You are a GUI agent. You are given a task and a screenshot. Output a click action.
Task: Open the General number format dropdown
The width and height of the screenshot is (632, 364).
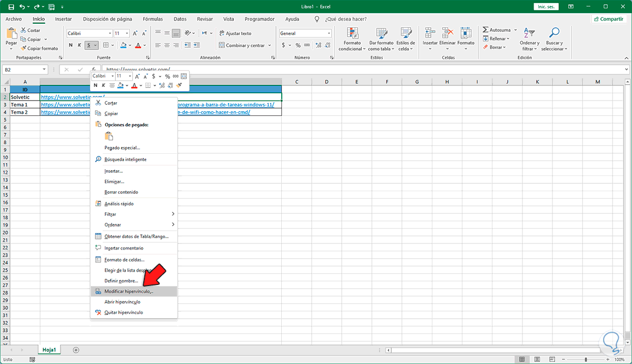tap(329, 33)
